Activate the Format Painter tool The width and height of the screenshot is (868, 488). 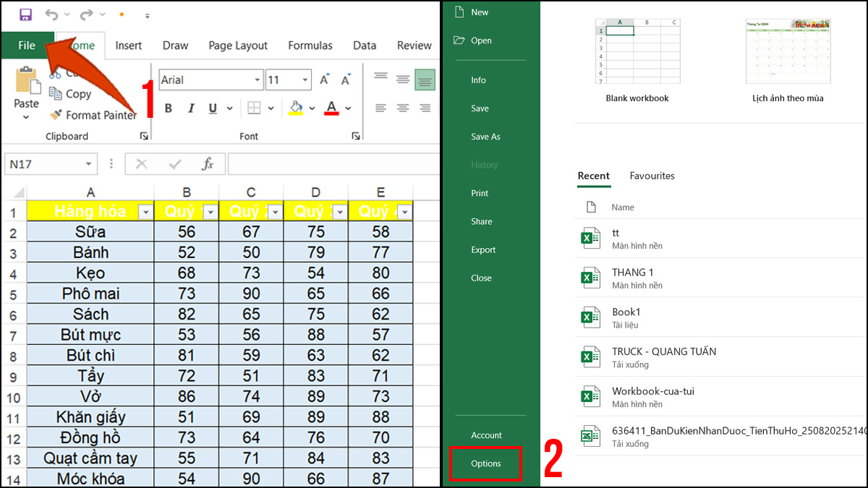pyautogui.click(x=56, y=115)
